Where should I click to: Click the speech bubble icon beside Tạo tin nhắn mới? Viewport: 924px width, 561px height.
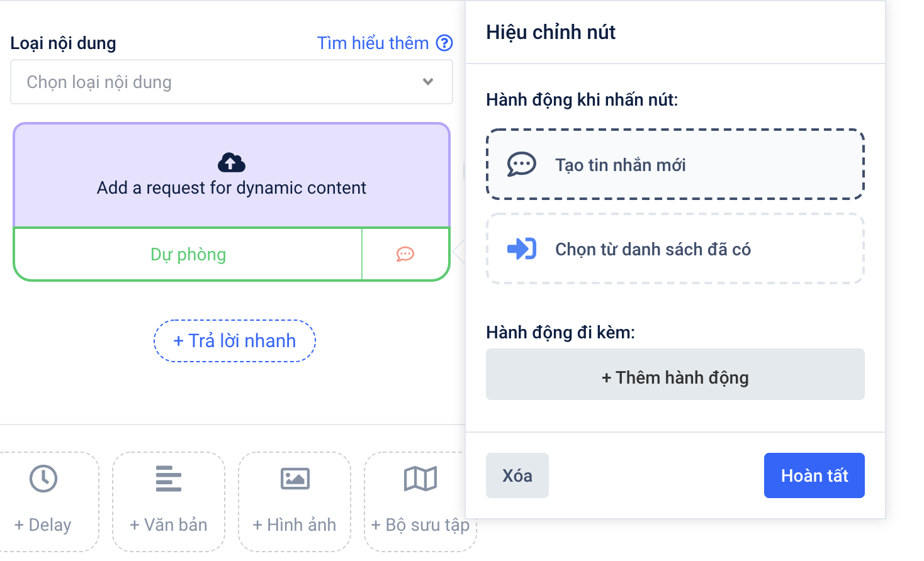[521, 165]
